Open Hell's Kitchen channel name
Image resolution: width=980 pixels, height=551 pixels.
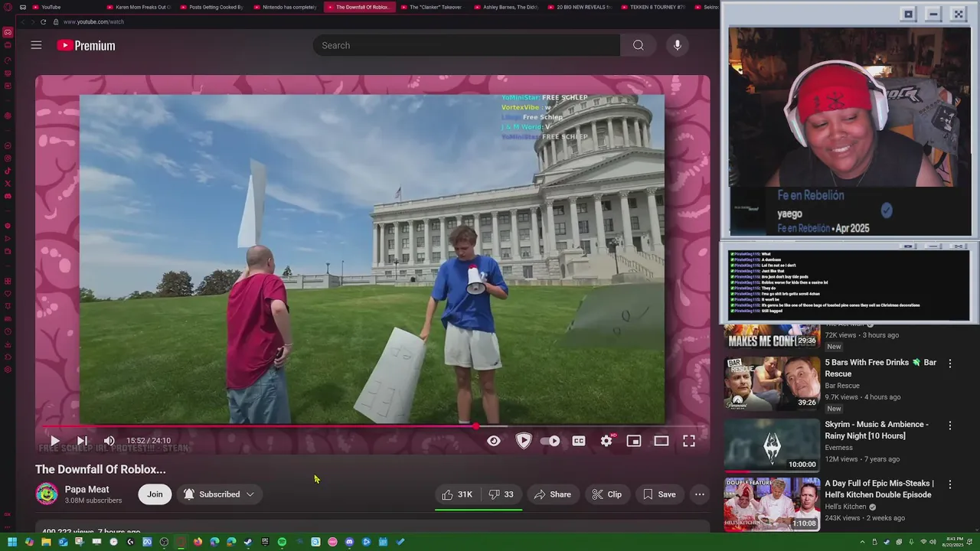(845, 507)
